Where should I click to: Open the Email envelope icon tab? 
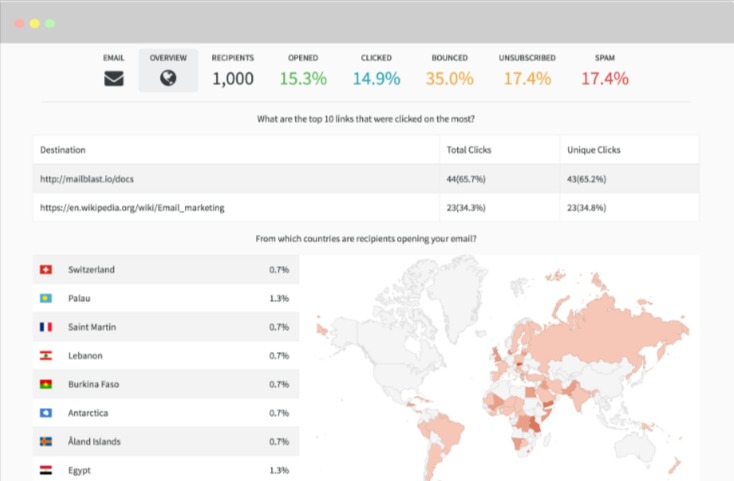114,78
